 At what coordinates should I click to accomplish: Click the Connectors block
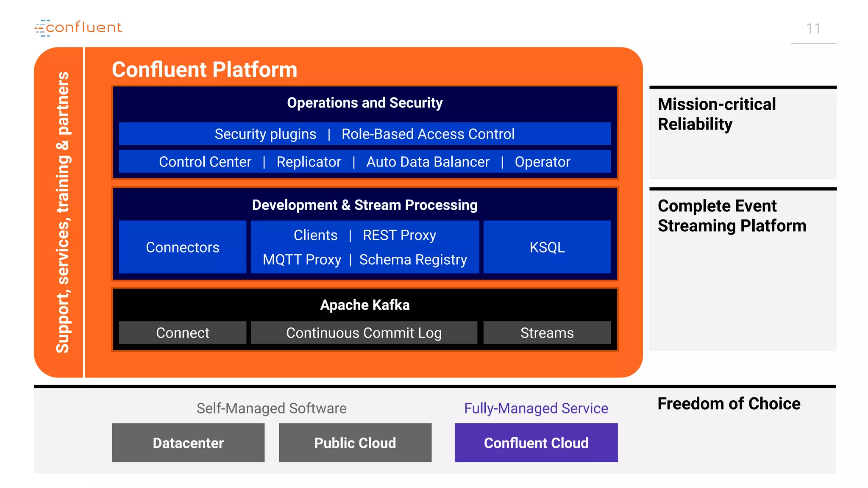tap(182, 247)
